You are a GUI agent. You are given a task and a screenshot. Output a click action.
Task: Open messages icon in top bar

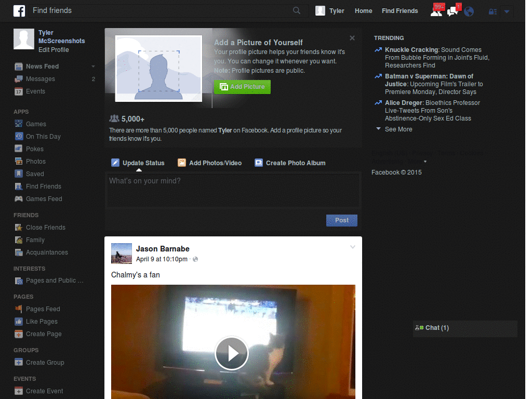(453, 11)
